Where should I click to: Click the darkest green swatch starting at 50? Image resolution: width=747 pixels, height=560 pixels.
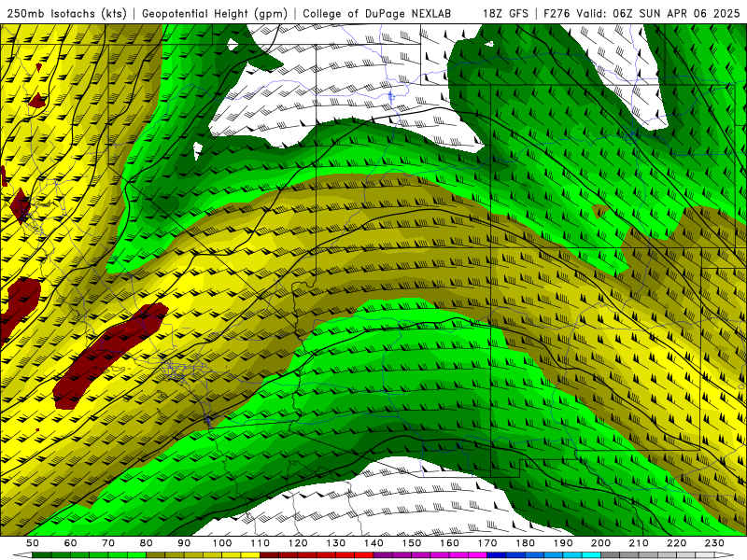pyautogui.click(x=42, y=555)
